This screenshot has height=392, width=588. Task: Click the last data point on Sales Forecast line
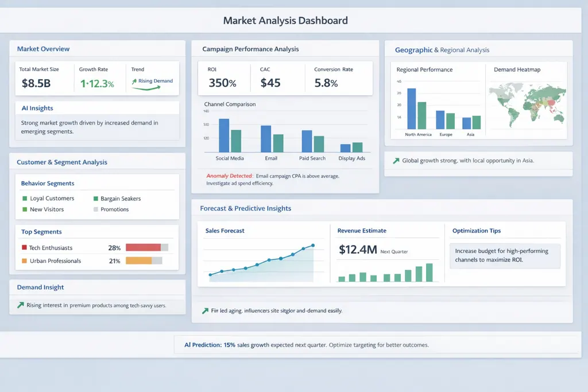[x=313, y=246]
